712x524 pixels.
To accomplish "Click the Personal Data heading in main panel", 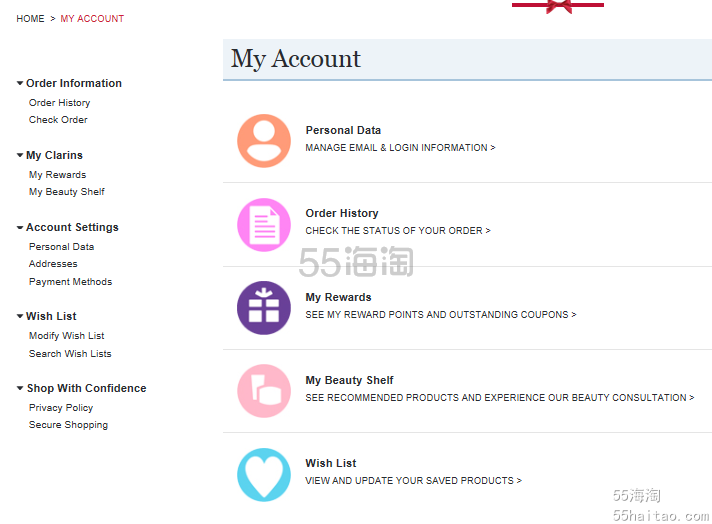I will click(343, 131).
